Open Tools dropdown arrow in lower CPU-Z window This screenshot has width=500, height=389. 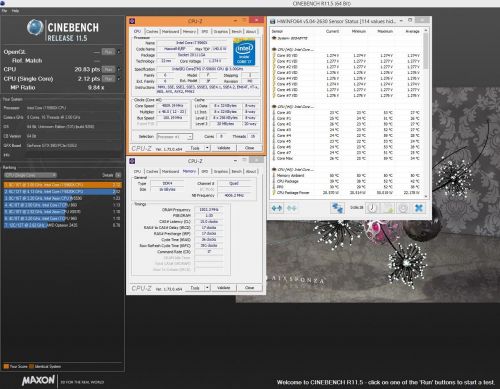pos(207,288)
